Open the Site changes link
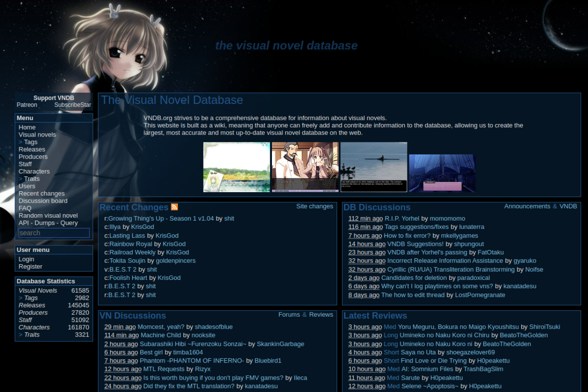Image resolution: width=588 pixels, height=392 pixels. [x=315, y=206]
